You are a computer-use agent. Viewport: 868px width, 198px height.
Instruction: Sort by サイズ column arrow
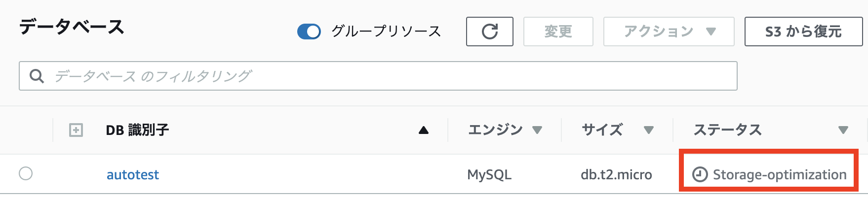[649, 131]
